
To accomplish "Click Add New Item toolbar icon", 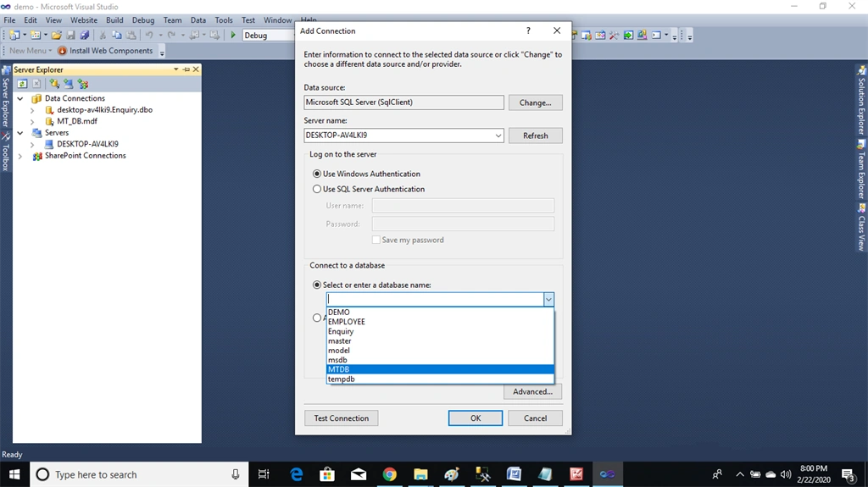I will pos(36,35).
